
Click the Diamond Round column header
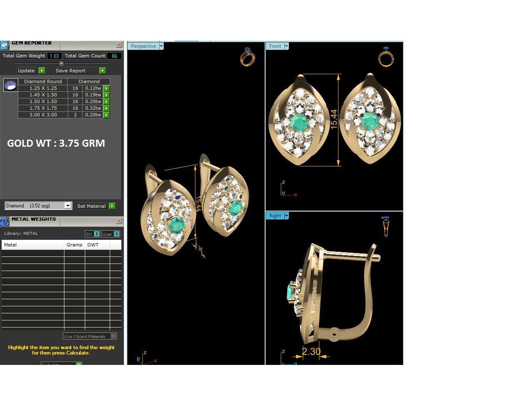pyautogui.click(x=43, y=81)
